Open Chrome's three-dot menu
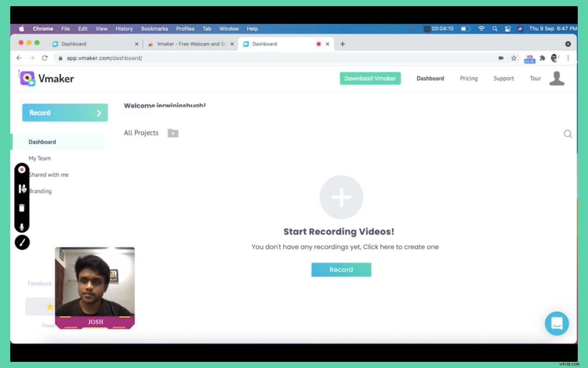Viewport: 588px width, 368px height. 568,58
